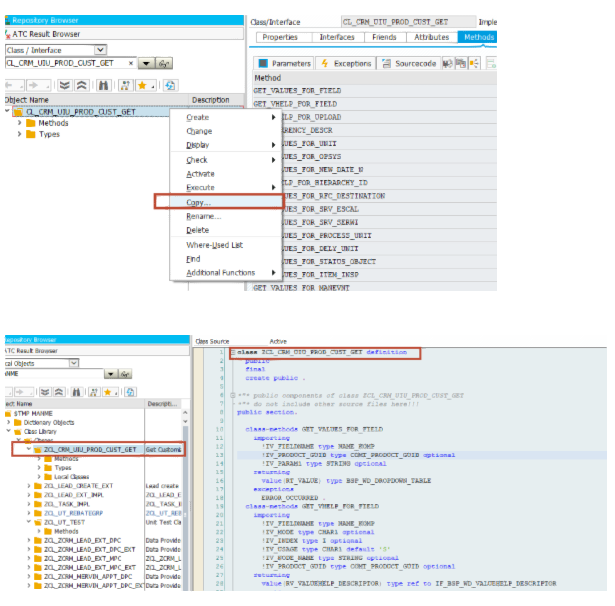
Task: Select ZCL_CRM_UIU_PROD_CUST_GET in lower tree
Action: point(90,449)
